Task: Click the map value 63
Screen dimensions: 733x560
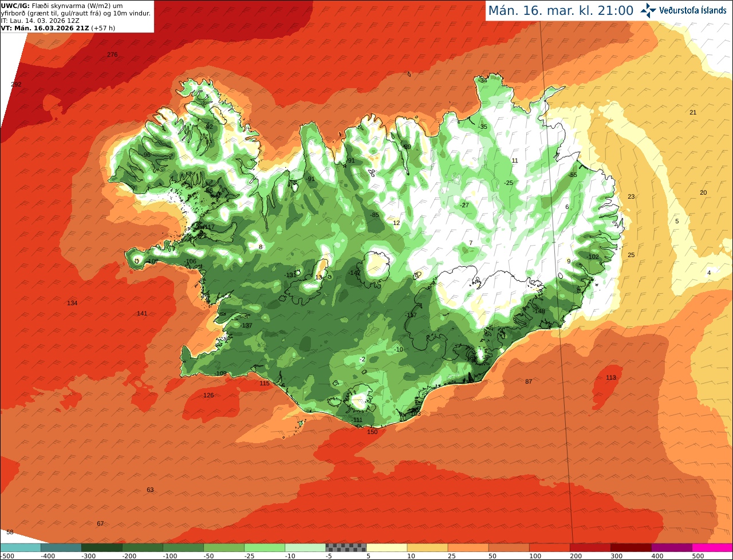Action: coord(150,490)
